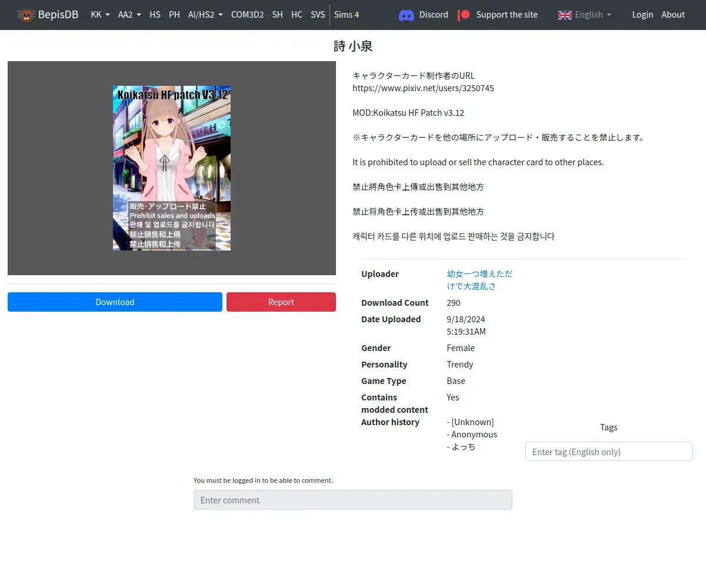Click the Enter comment field
This screenshot has width=706, height=588.
coord(353,500)
